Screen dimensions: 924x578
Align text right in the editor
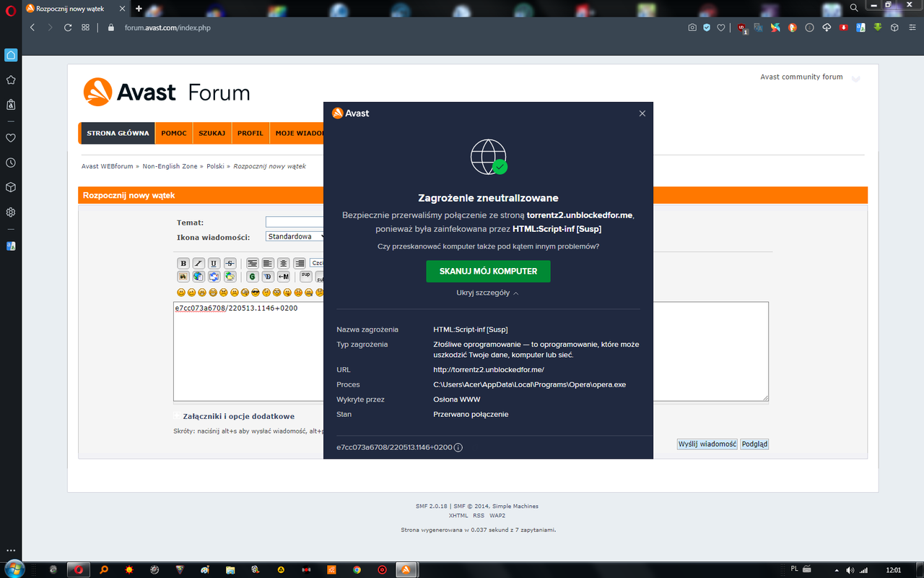pos(300,263)
